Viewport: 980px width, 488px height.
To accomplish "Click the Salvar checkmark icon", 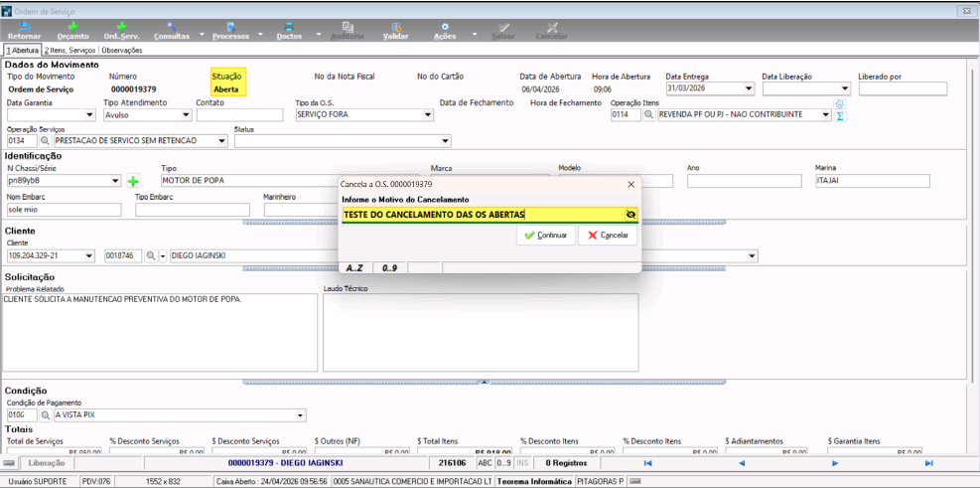I will point(503,27).
